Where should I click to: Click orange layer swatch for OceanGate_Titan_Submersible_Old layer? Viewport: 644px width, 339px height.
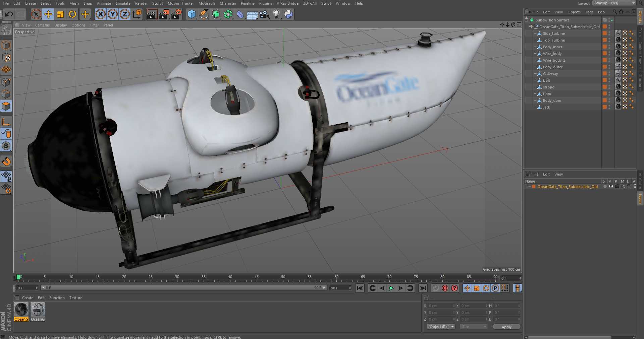click(x=534, y=187)
